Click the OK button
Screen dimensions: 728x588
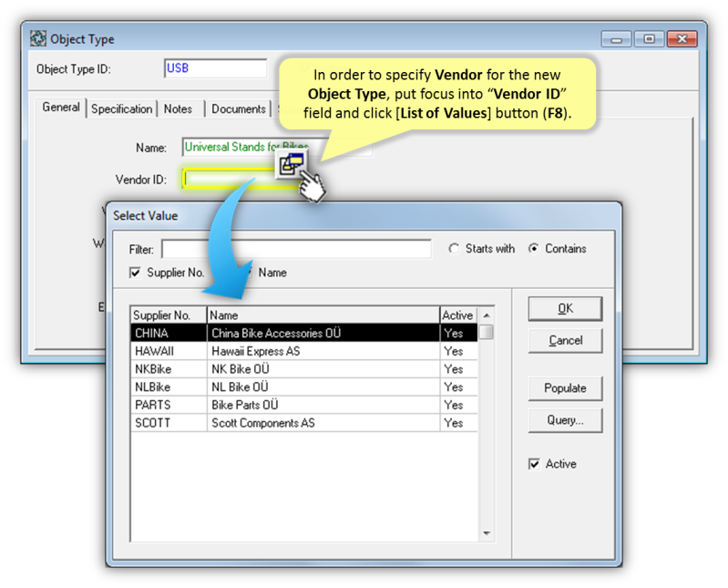click(x=565, y=309)
